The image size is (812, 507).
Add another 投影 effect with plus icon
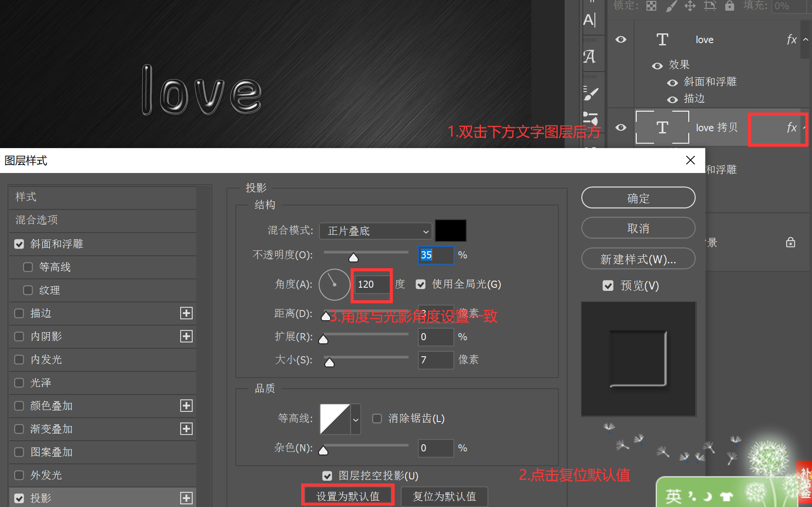(x=186, y=498)
